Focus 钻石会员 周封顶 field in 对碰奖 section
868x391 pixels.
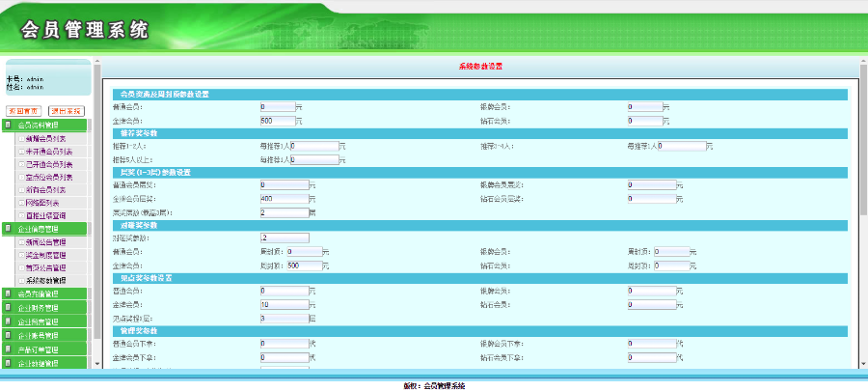click(x=671, y=265)
